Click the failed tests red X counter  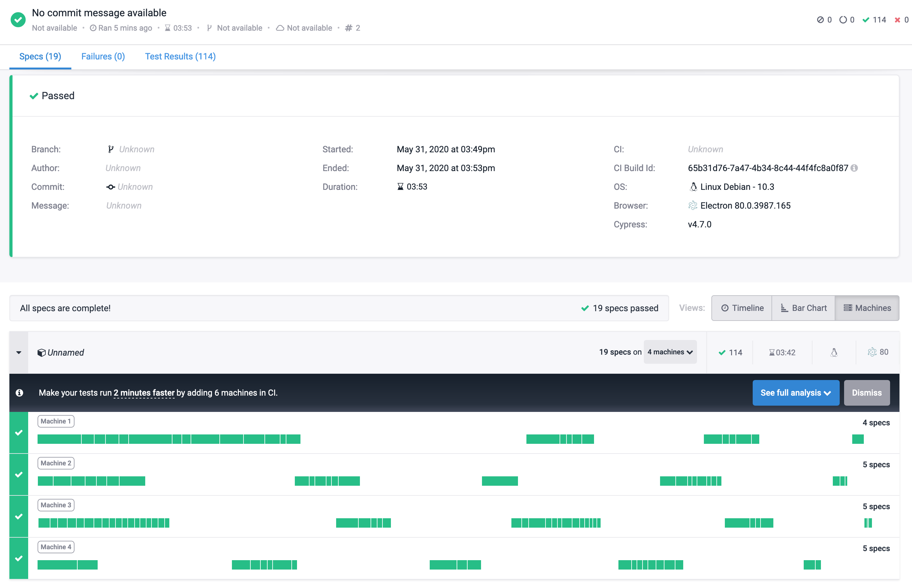click(x=898, y=20)
